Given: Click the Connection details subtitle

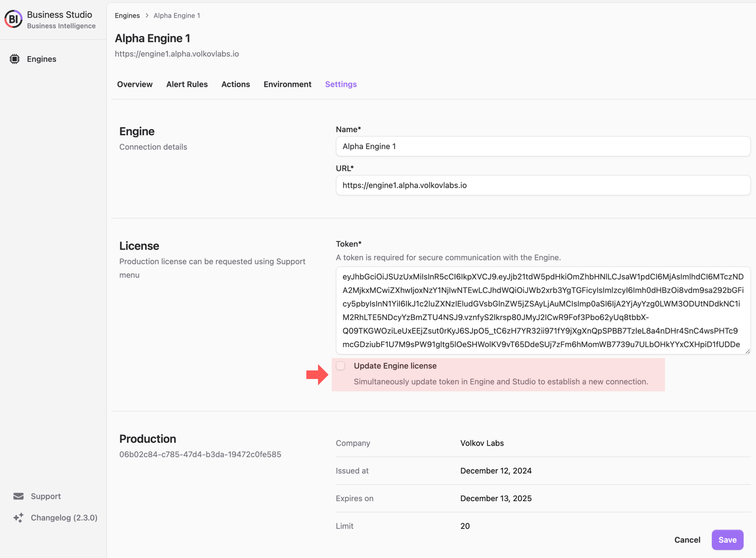Looking at the screenshot, I should tap(153, 147).
